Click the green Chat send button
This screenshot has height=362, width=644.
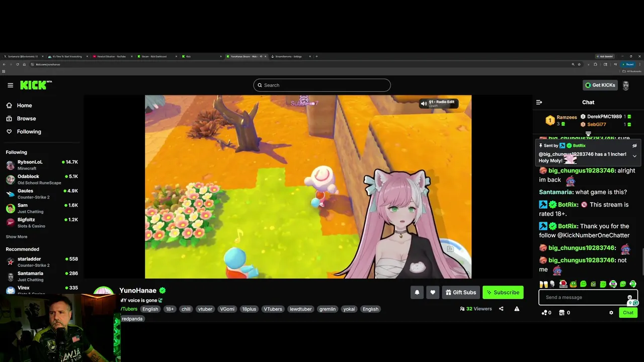pos(628,313)
